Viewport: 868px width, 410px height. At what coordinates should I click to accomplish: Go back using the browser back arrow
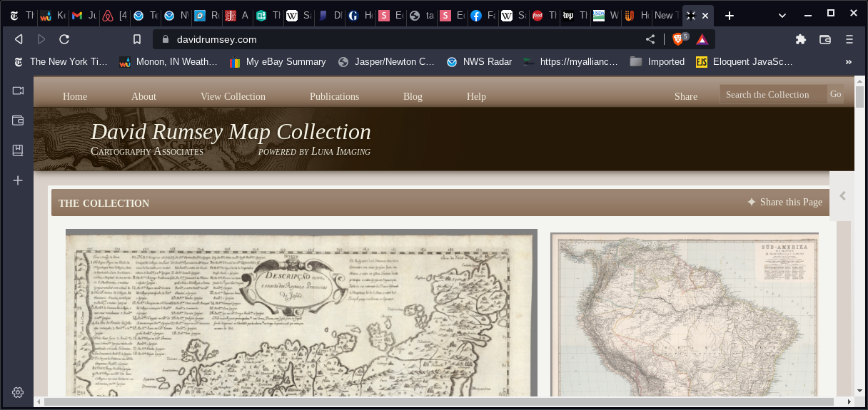tap(19, 39)
